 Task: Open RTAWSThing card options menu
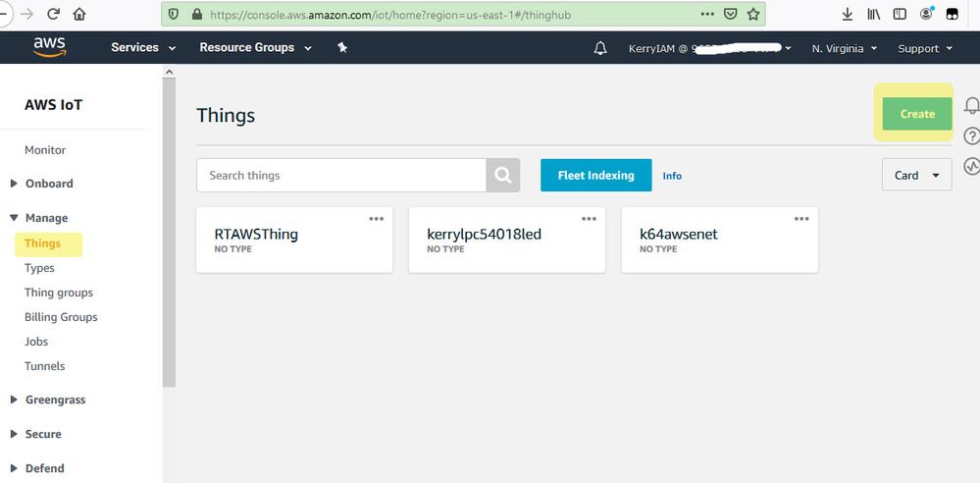click(377, 219)
